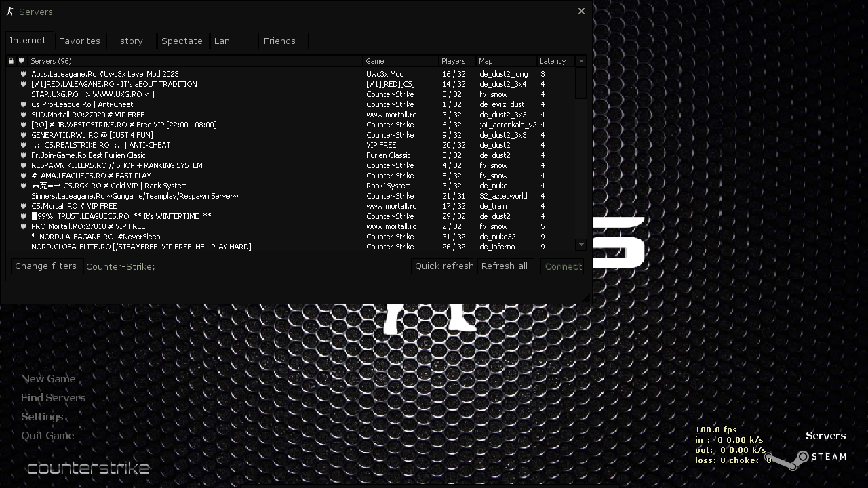Click the password lock column header icon
This screenshot has width=868, height=488.
pos(11,61)
